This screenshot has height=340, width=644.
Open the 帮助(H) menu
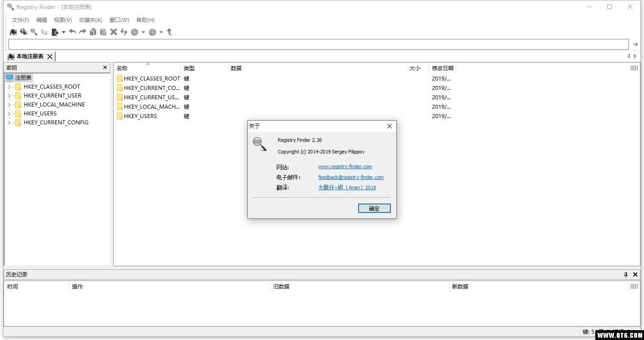(145, 20)
